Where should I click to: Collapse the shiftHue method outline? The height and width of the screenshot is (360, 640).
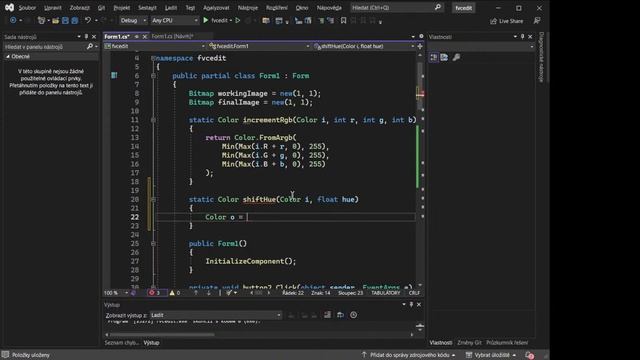pos(153,199)
